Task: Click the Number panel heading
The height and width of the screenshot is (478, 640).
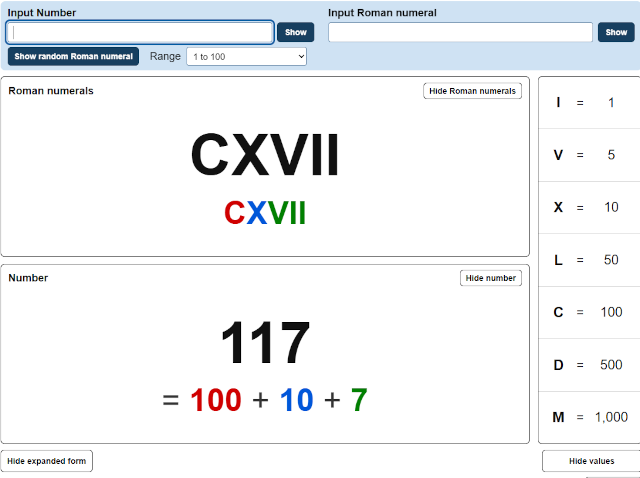Action: coord(28,278)
